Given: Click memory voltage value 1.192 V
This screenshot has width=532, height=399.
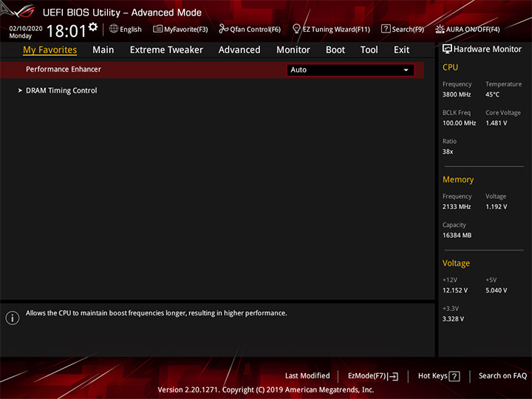Looking at the screenshot, I should [x=496, y=207].
